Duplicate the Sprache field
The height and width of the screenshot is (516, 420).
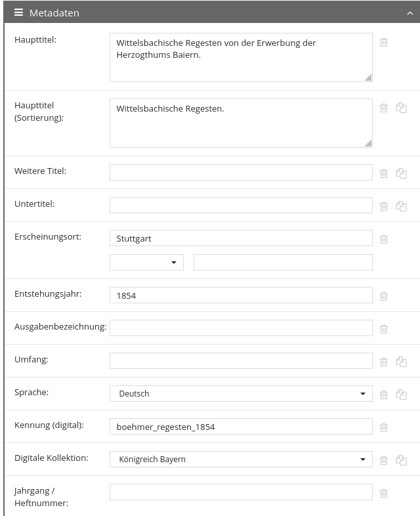point(401,395)
